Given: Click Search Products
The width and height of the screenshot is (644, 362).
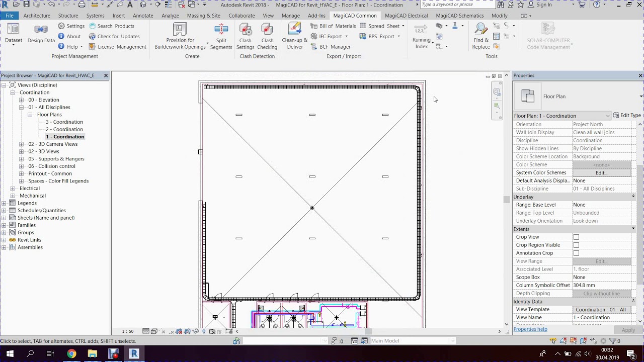Looking at the screenshot, I should coord(112,26).
